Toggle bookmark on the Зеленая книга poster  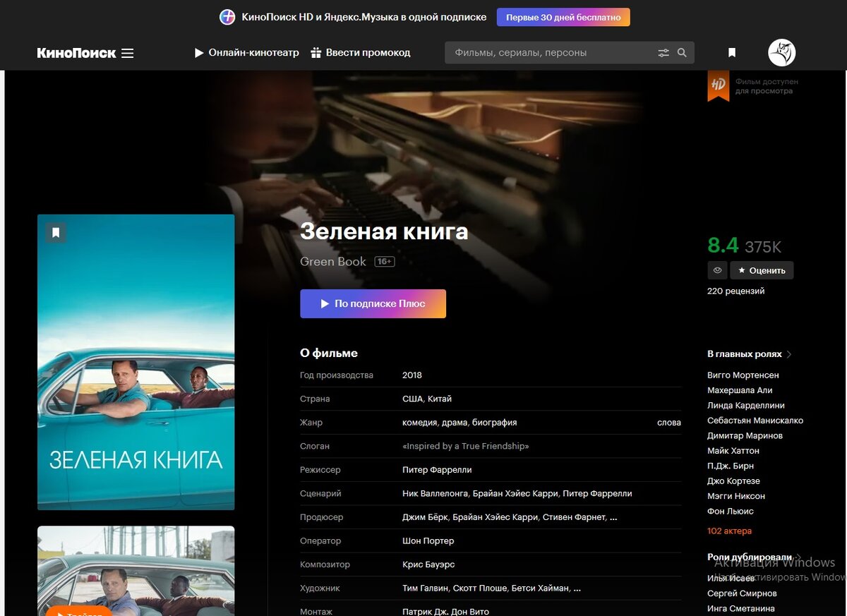pos(55,231)
